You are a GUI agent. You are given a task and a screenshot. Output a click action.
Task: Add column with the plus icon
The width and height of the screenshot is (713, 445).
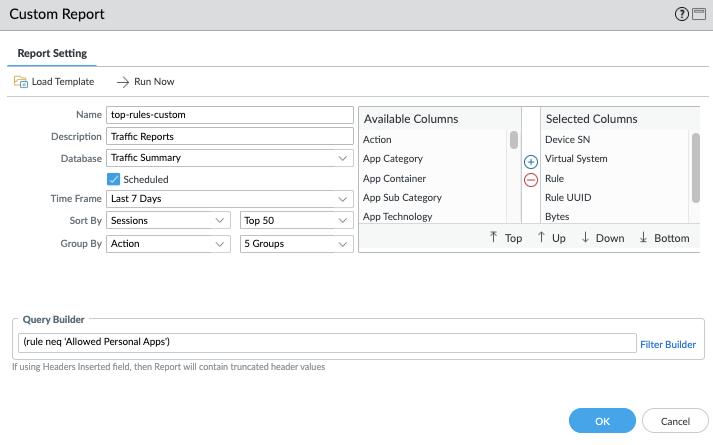(x=531, y=162)
